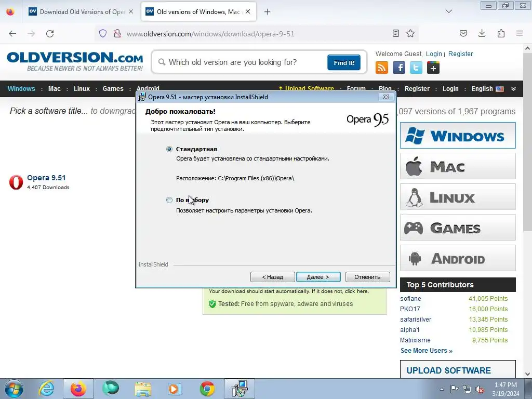Click the browser forward arrow
Image resolution: width=532 pixels, height=399 pixels.
(x=31, y=34)
